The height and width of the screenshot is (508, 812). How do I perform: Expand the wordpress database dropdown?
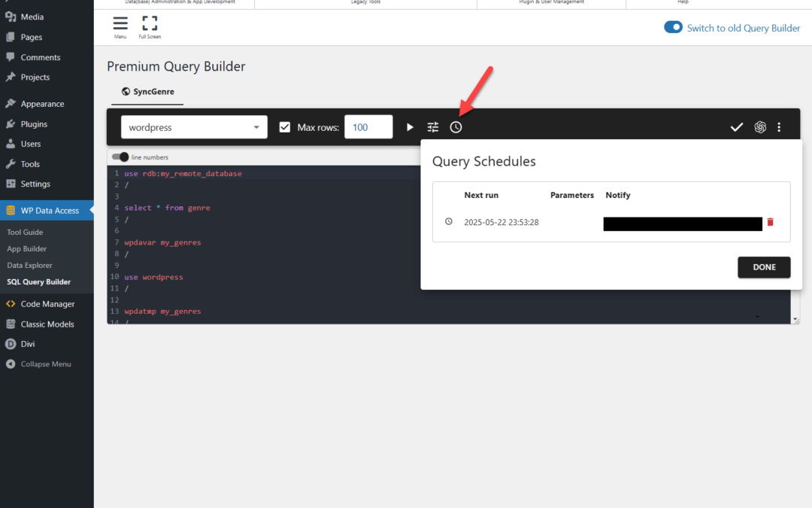(x=194, y=127)
